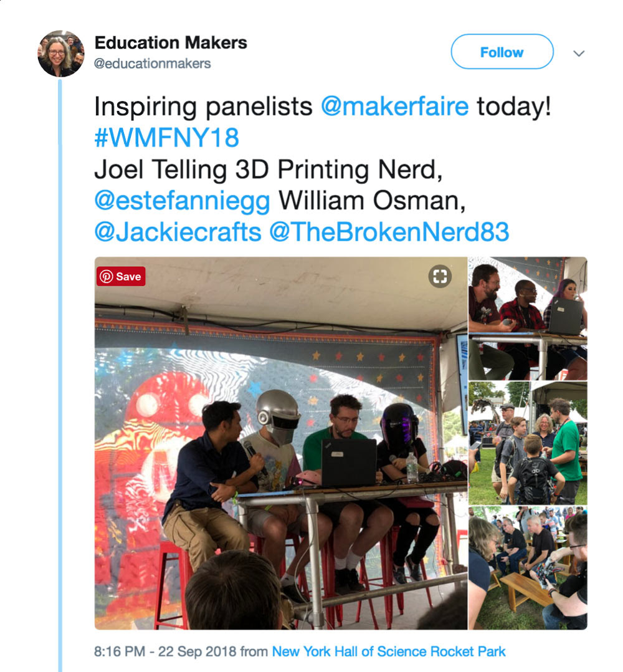The image size is (623, 672).
Task: View the middle-right crowd on grass photo
Action: click(528, 443)
